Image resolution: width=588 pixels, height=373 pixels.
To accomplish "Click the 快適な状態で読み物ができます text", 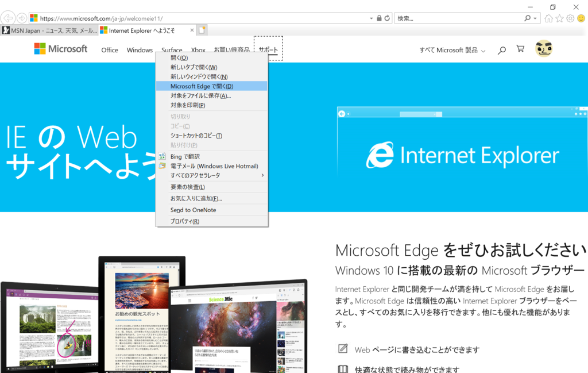I will (407, 369).
